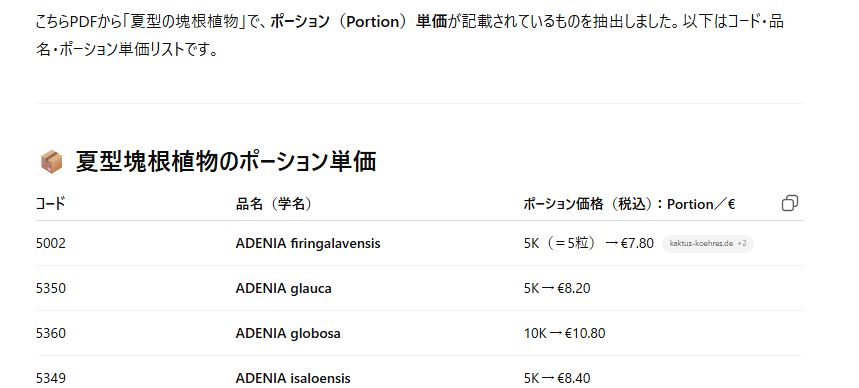This screenshot has height=388, width=859.
Task: Click the ADENIA glauca name cell
Action: (283, 288)
